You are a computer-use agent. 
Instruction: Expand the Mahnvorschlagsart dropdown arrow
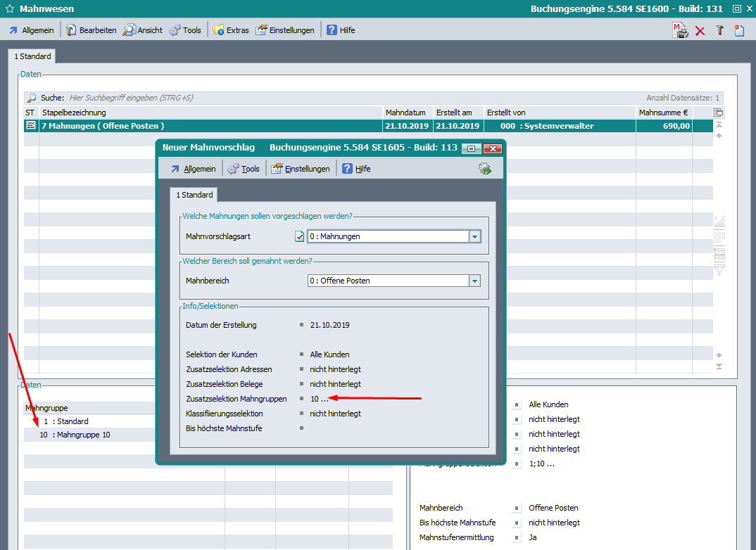(475, 237)
